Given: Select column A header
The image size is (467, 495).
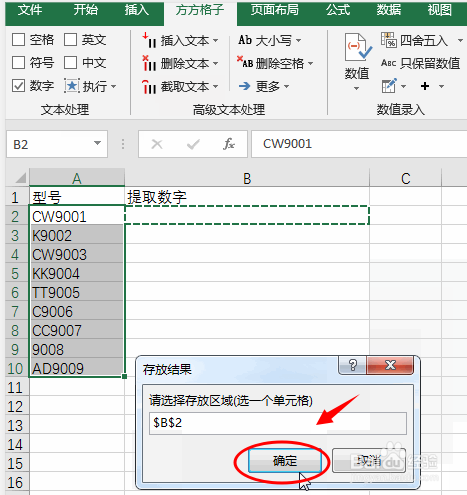Looking at the screenshot, I should pos(77,178).
